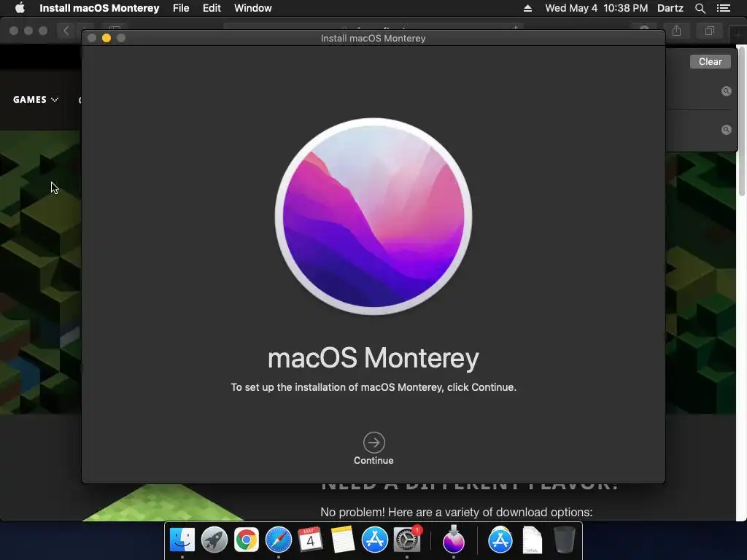Click the Continue label under the arrow
The width and height of the screenshot is (747, 560).
point(373,461)
